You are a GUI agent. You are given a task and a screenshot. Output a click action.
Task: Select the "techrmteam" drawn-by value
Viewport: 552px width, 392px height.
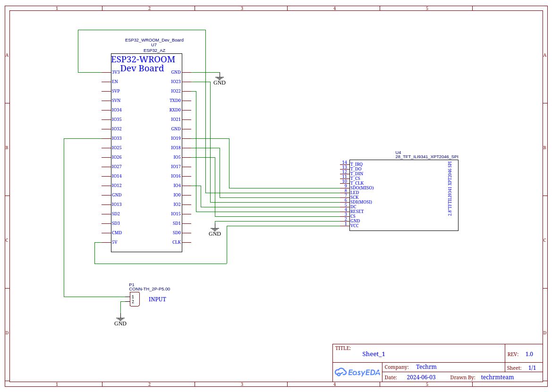[x=497, y=377]
